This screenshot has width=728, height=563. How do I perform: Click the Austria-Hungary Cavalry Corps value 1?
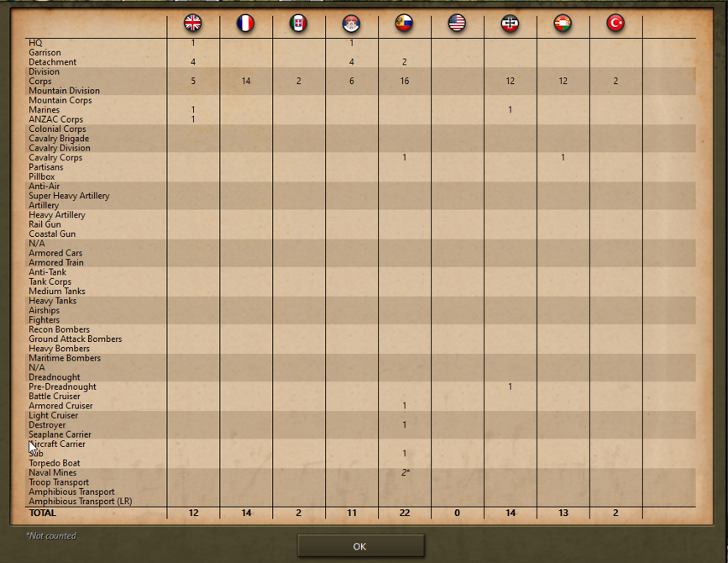click(563, 157)
